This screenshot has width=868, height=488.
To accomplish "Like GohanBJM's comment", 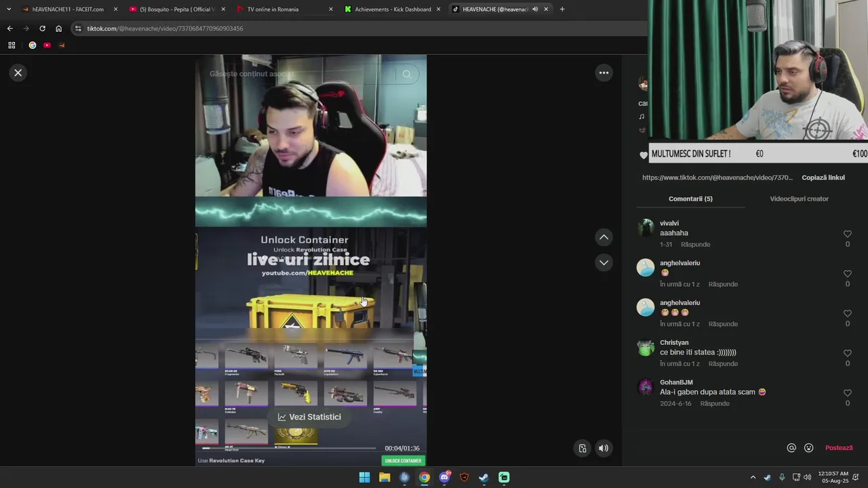I will point(847,393).
